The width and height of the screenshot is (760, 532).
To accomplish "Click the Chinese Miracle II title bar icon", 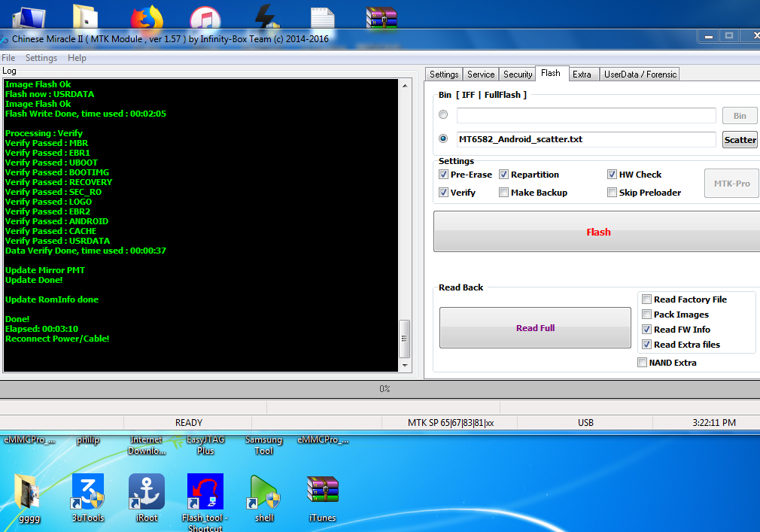I will click(4, 39).
